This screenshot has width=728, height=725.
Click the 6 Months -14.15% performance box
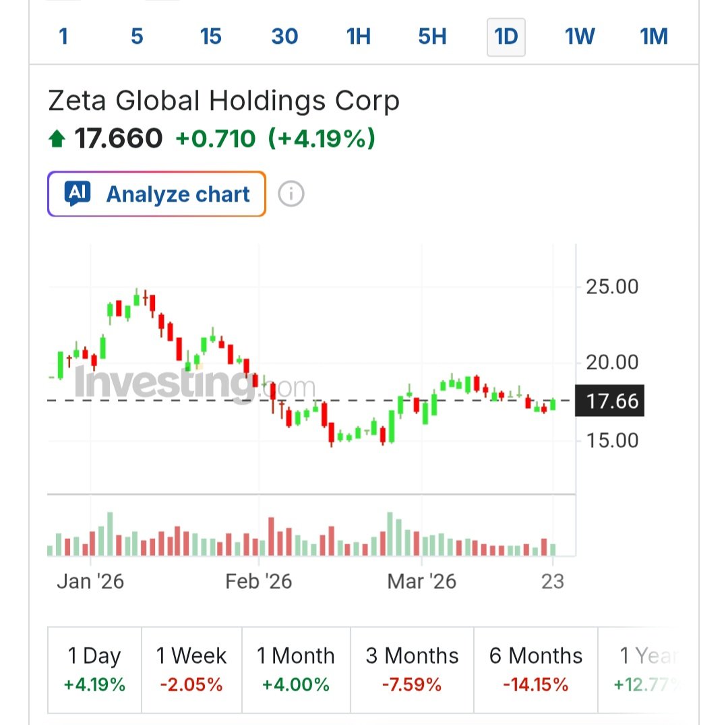pyautogui.click(x=535, y=669)
